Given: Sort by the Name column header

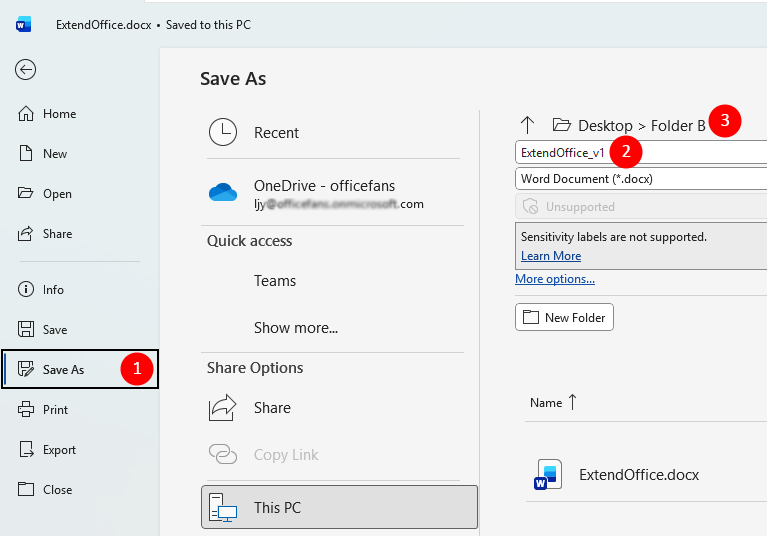Looking at the screenshot, I should coord(546,402).
